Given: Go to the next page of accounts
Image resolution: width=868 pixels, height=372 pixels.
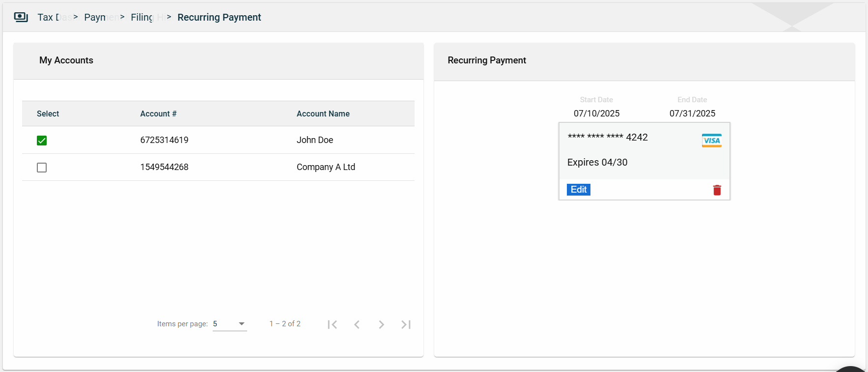Looking at the screenshot, I should point(381,324).
